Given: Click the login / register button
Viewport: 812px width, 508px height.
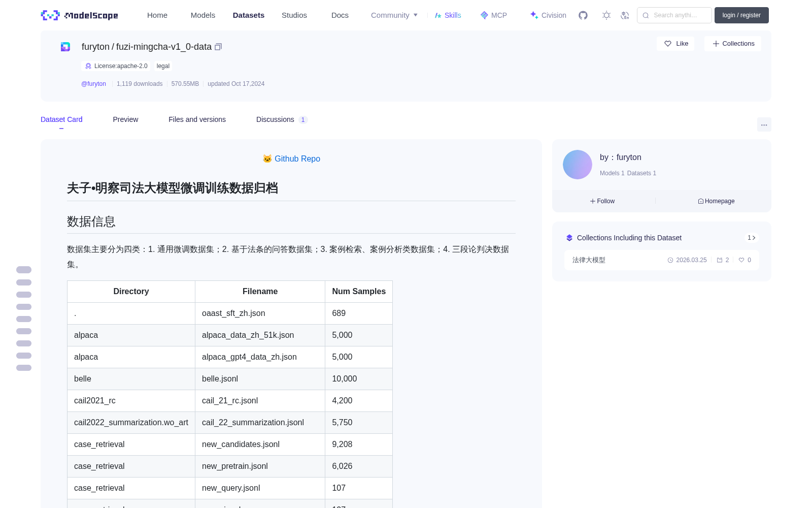Looking at the screenshot, I should pyautogui.click(x=741, y=15).
